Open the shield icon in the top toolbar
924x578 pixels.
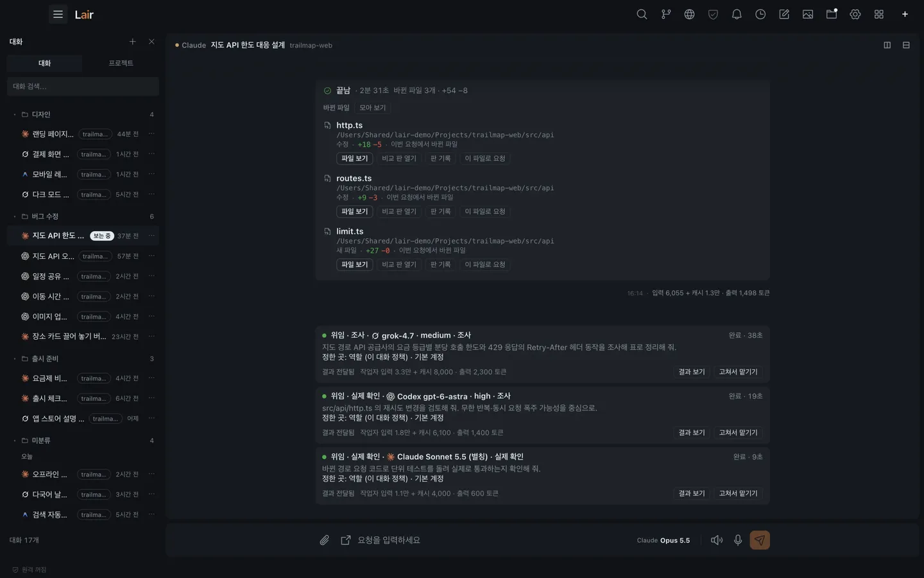713,14
